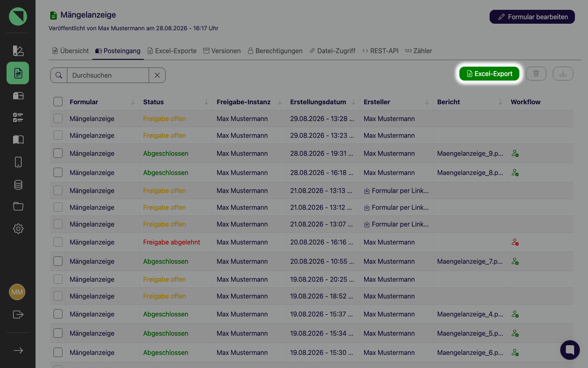Open workflow icon for Maengelanzeige_9 row

[515, 153]
